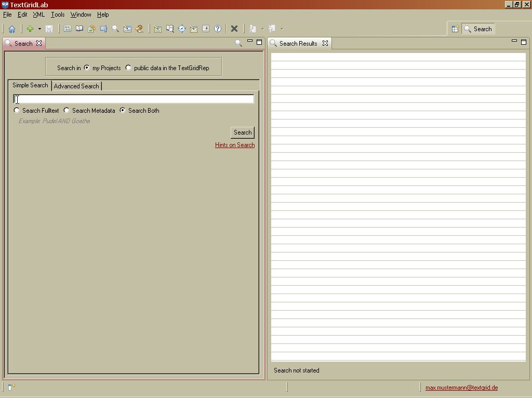Open the XML editor toolbar icon

[x=127, y=29]
